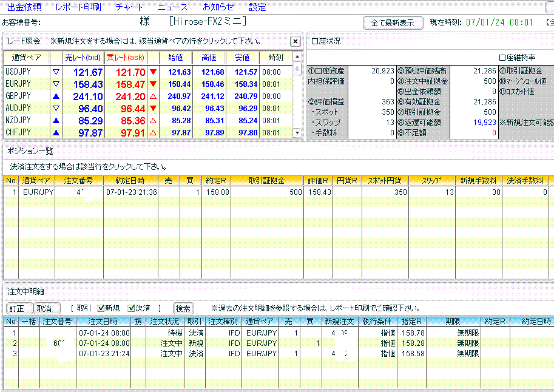
Task: Toggle the 決済 checkbox
Action: (131, 308)
